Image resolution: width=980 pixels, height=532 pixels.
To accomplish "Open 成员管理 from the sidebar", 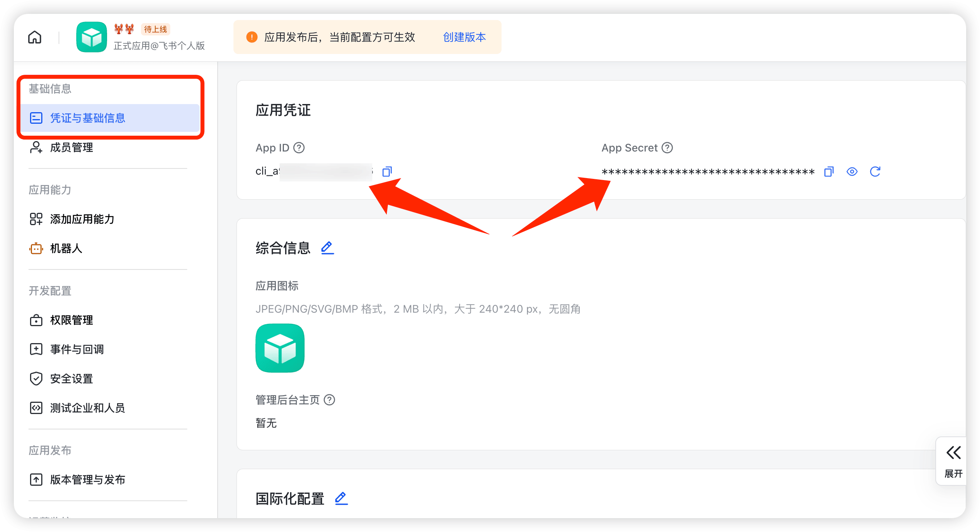I will coord(71,147).
